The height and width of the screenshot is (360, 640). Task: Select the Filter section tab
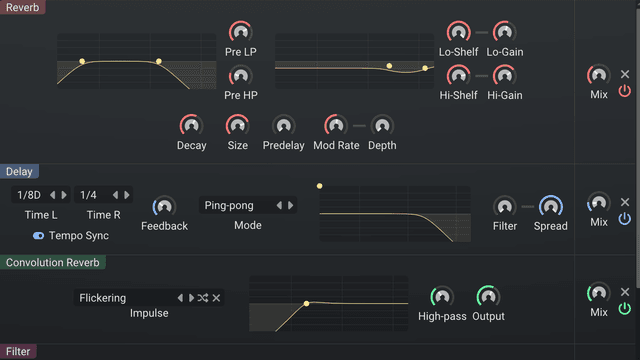tap(18, 351)
